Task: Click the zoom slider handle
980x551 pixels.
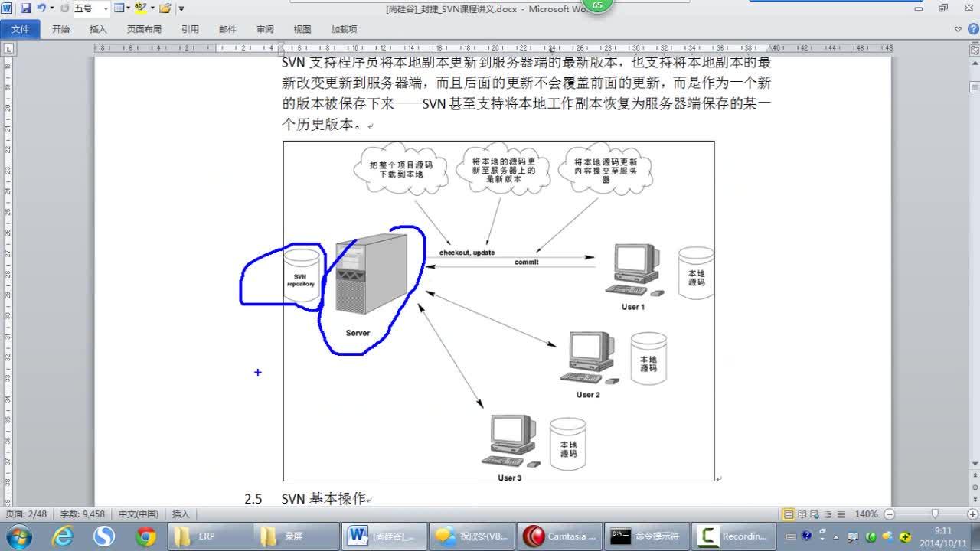Action: pos(935,514)
